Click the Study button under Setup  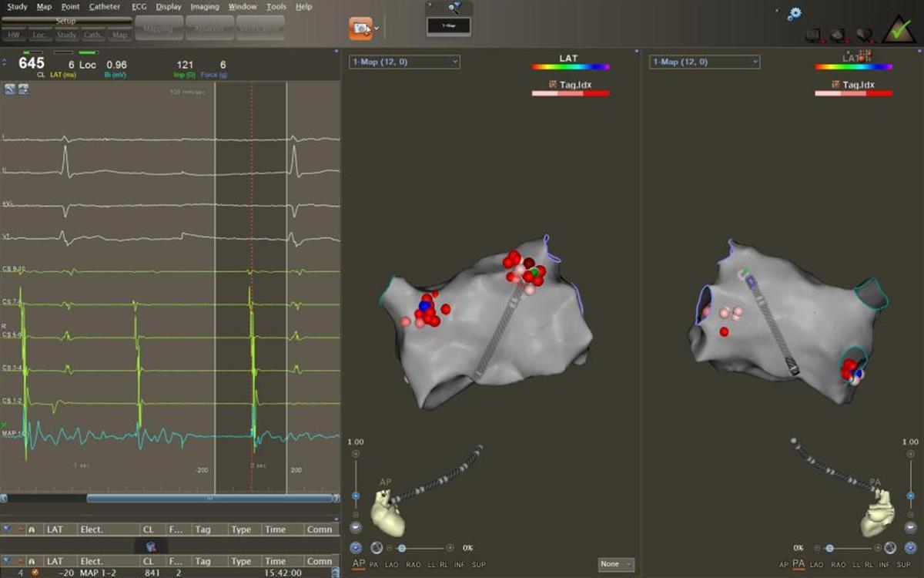point(66,35)
